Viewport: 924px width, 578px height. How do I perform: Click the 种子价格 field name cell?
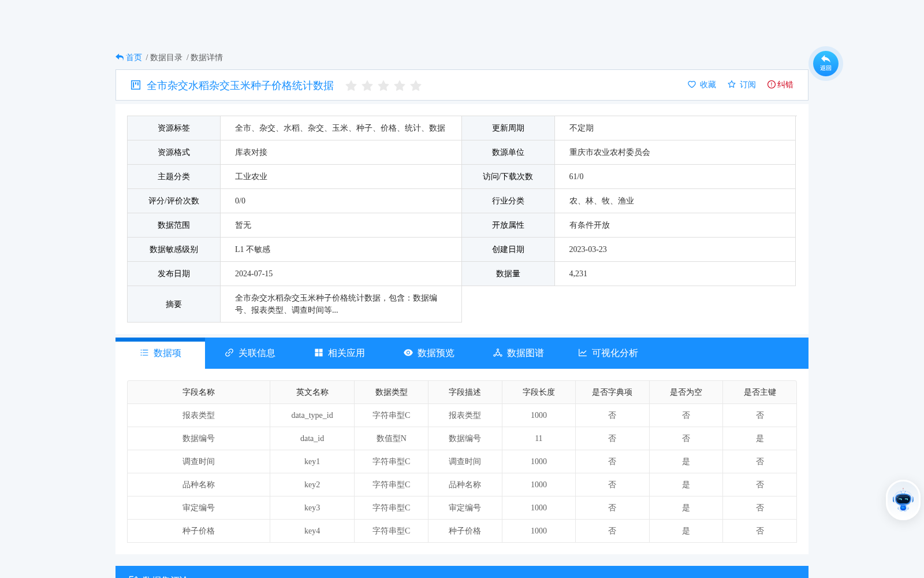[199, 531]
